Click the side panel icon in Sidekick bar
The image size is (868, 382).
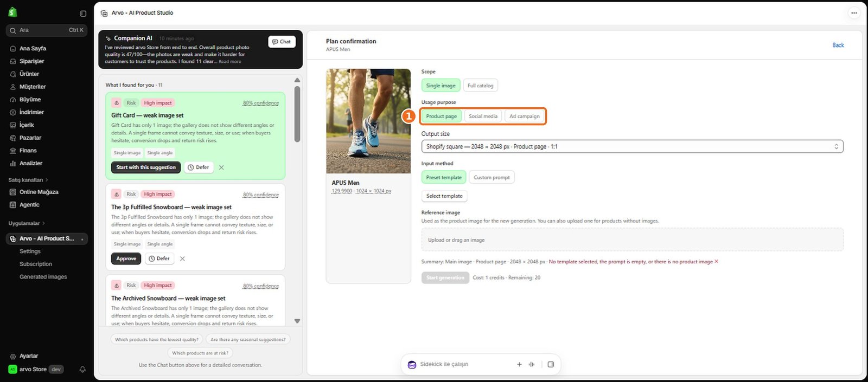click(x=551, y=365)
